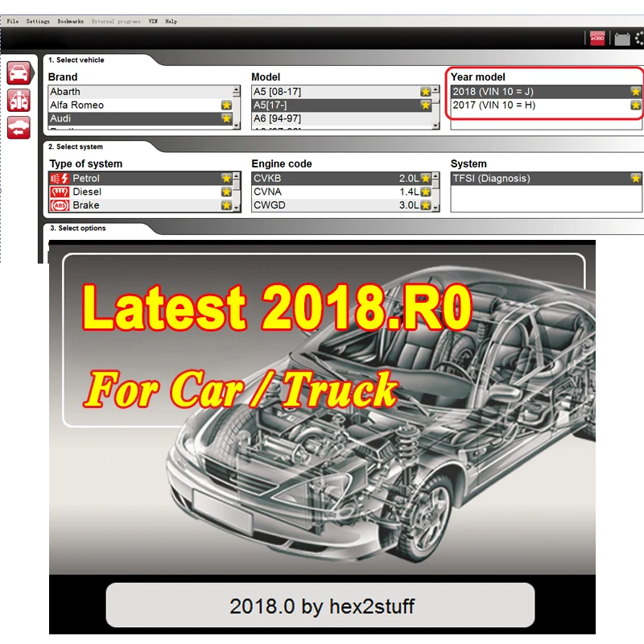644x644 pixels.
Task: Click the Petrol ignition icon
Action: point(60,178)
